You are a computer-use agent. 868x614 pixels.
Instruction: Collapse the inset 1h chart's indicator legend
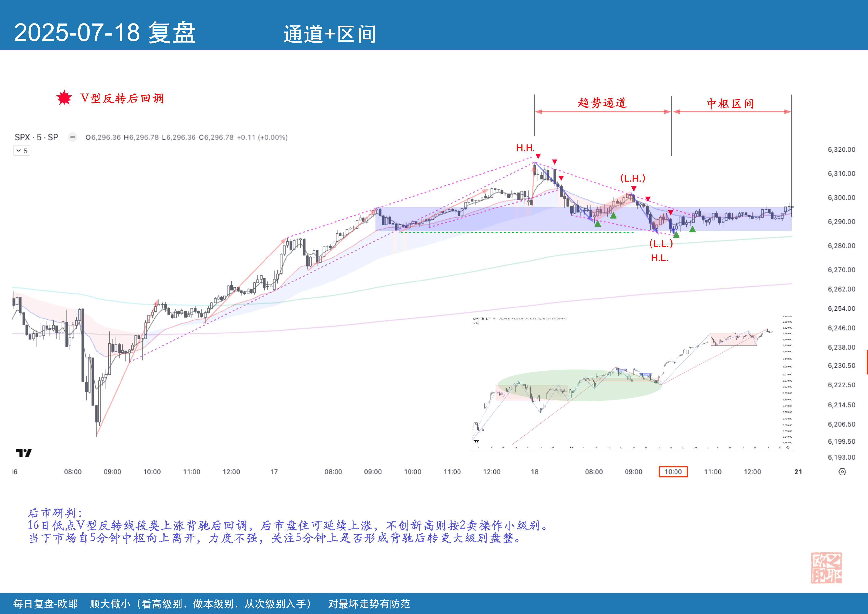(x=476, y=323)
